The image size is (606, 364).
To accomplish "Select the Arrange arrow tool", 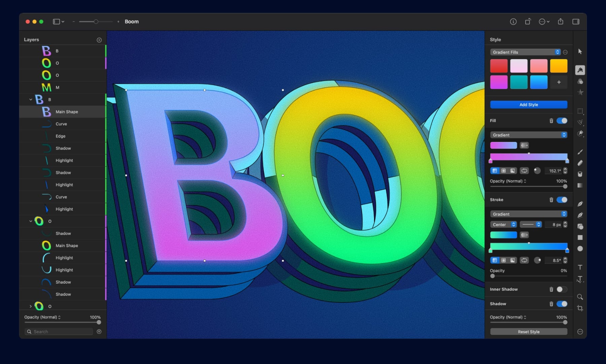I will click(580, 51).
